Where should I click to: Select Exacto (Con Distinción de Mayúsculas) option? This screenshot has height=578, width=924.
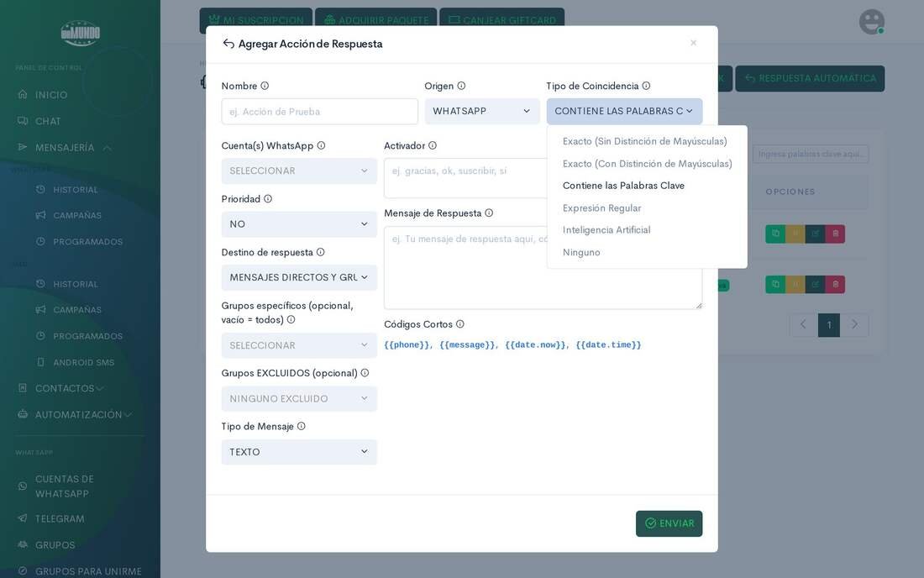coord(647,164)
